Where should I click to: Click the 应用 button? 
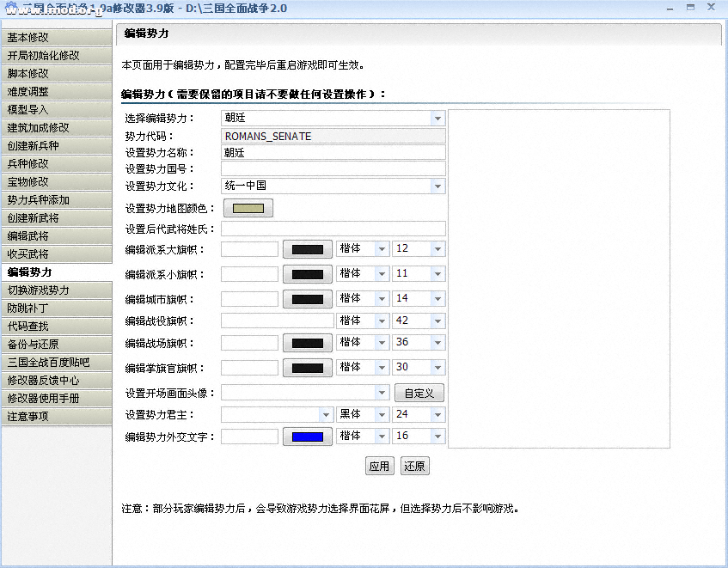[x=379, y=467]
